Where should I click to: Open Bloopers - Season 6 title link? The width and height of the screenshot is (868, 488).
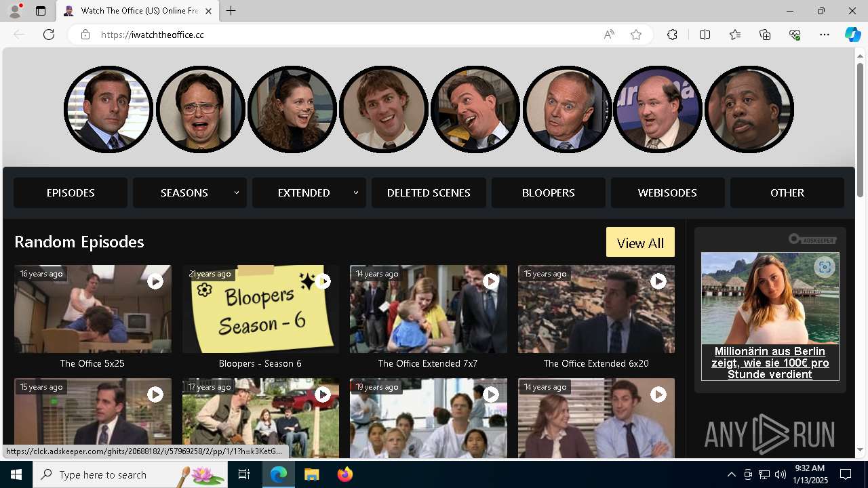(260, 363)
